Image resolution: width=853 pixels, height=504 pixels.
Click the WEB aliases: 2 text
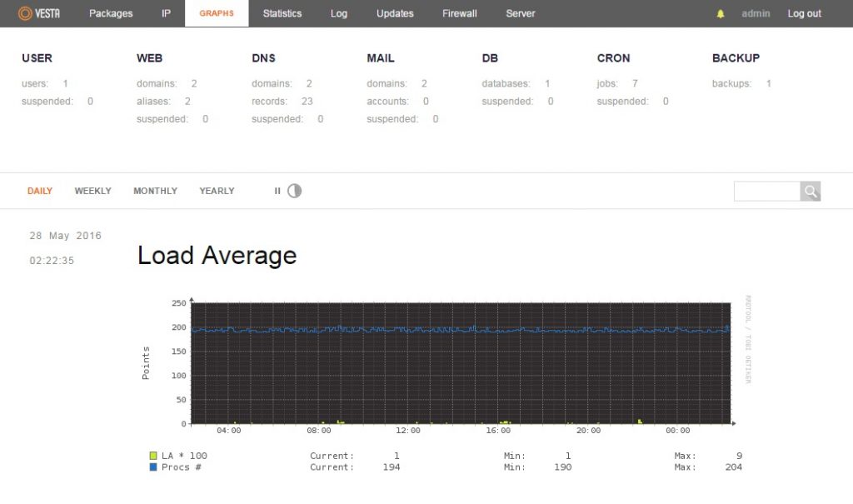[x=163, y=102]
